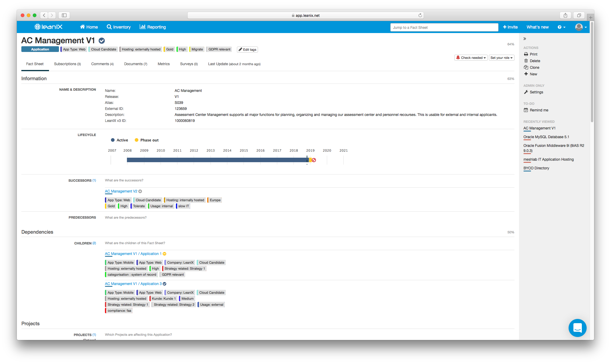This screenshot has width=611, height=364.
Task: Click yellow status icon beside Application 1
Action: tap(164, 254)
